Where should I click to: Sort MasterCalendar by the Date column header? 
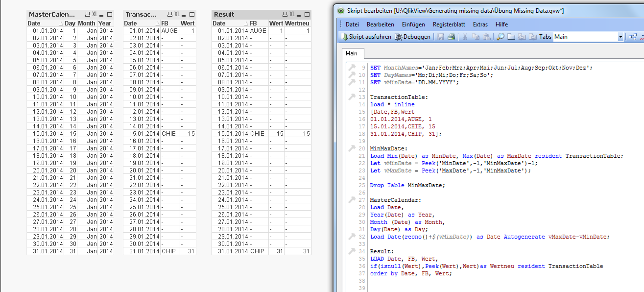46,23
